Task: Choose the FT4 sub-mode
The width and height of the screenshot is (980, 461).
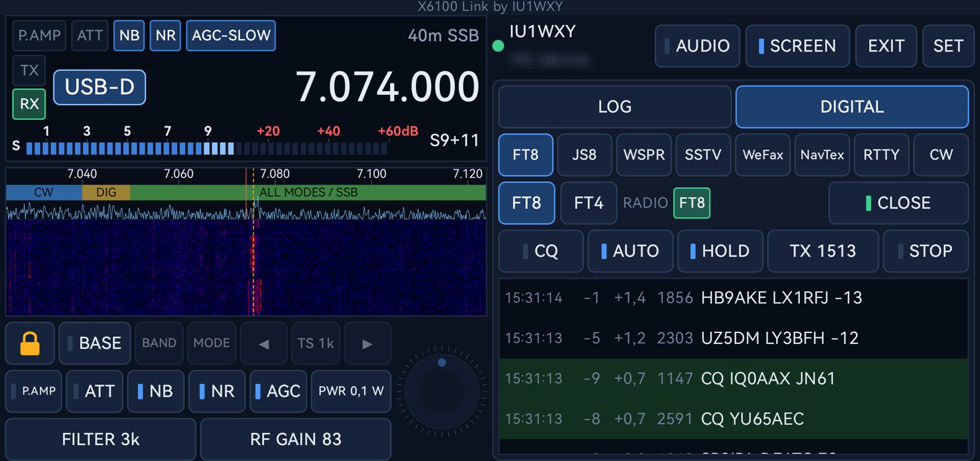Action: pos(589,203)
